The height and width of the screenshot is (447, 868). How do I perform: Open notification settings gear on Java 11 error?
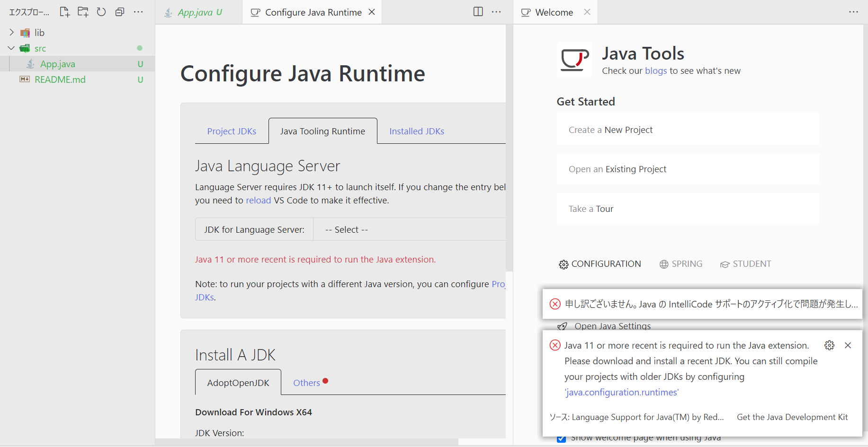(829, 345)
